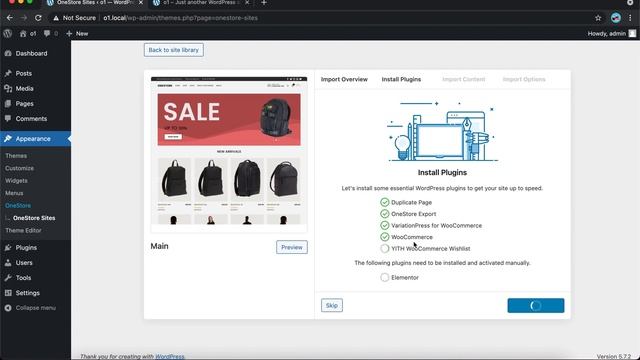Switch to Import Overview step tab
This screenshot has width=640, height=360.
pos(344,79)
